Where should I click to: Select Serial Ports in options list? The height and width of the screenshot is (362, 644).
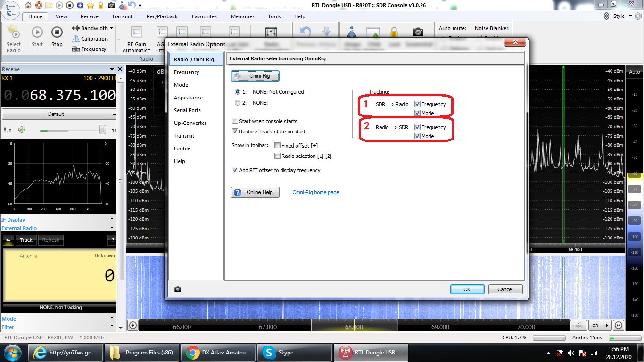point(187,110)
